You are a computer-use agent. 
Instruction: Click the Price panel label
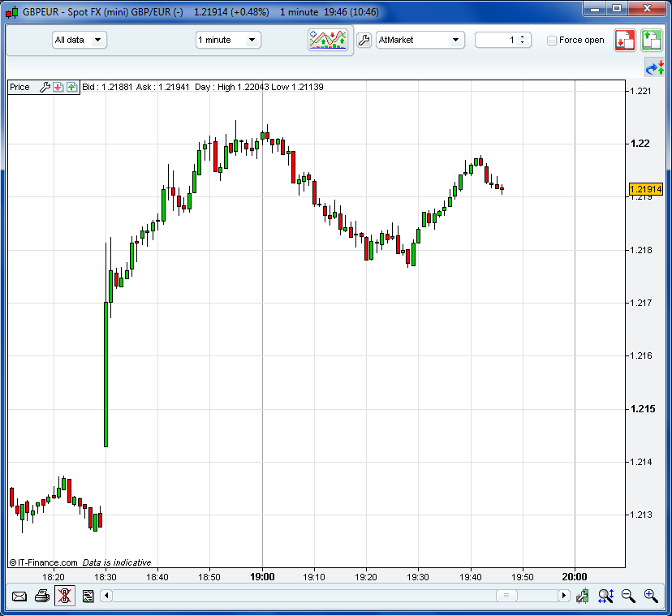coord(19,87)
